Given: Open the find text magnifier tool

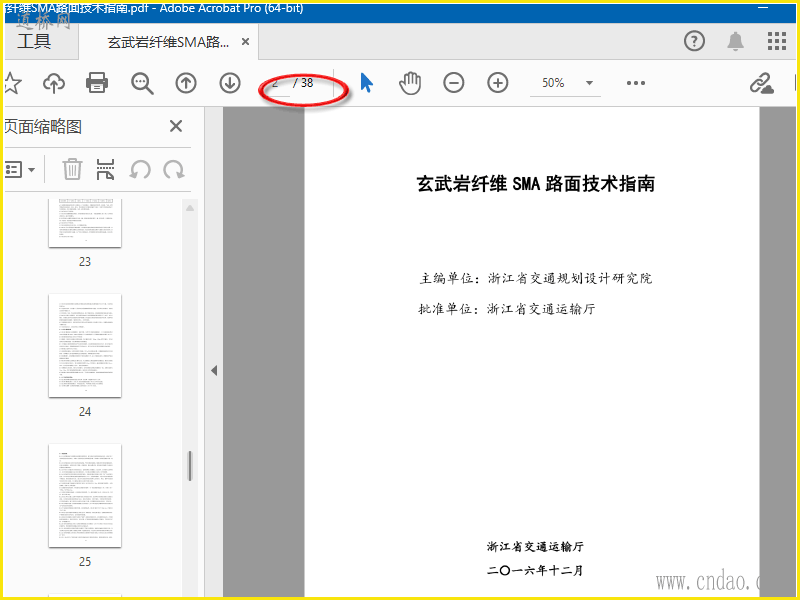Looking at the screenshot, I should click(x=142, y=83).
